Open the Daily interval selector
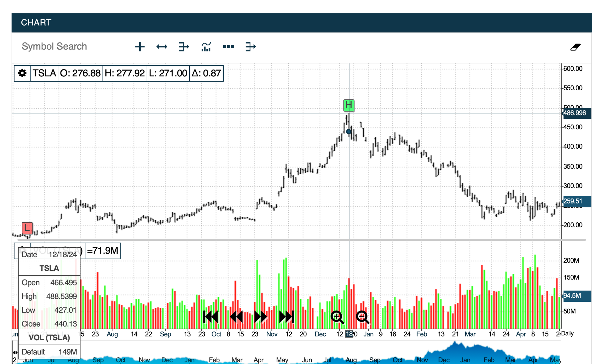The height and width of the screenshot is (364, 602). (x=568, y=334)
